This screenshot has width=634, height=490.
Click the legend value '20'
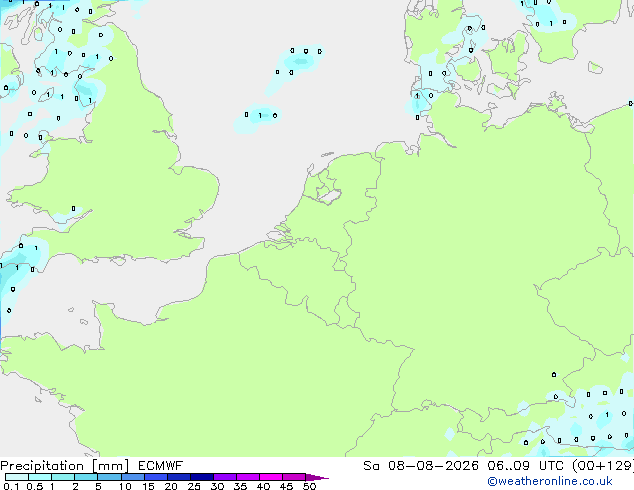pos(171,486)
